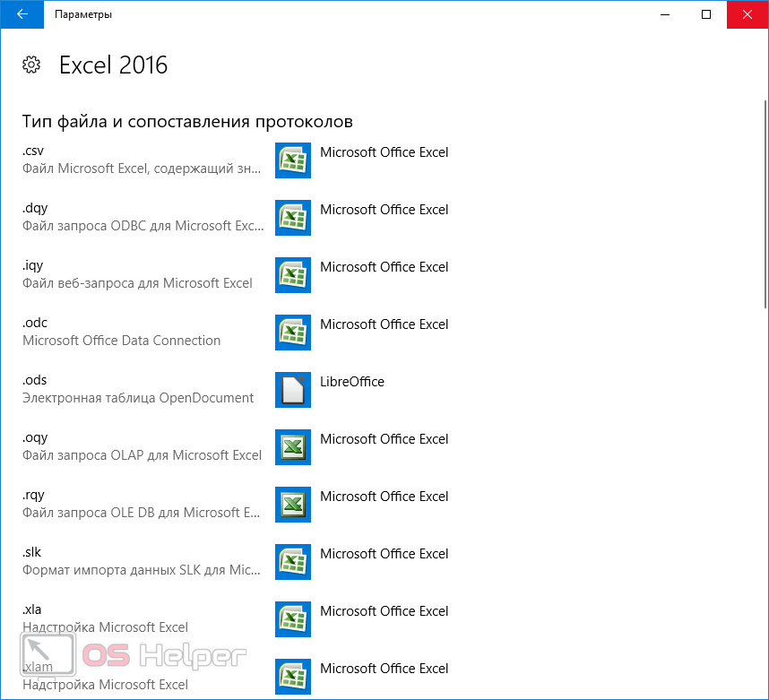Change .dqy app labeled Microsoft Office Excel
This screenshot has width=769, height=700.
click(384, 210)
